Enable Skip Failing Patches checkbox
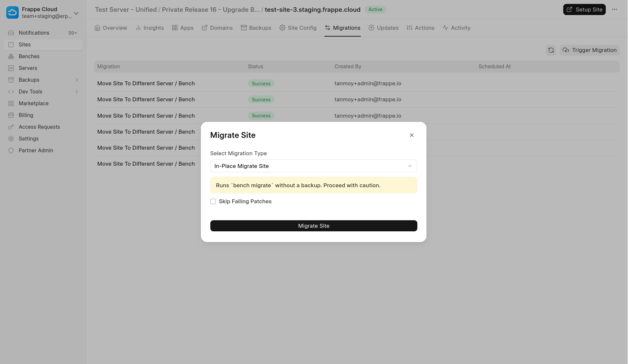Screen dimensions: 628x364 click(213, 202)
